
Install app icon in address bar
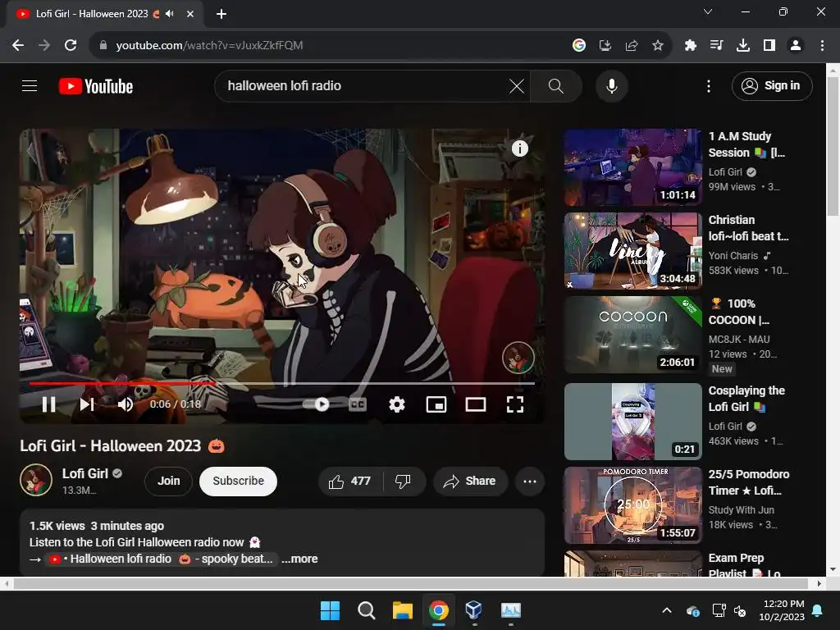(x=605, y=46)
